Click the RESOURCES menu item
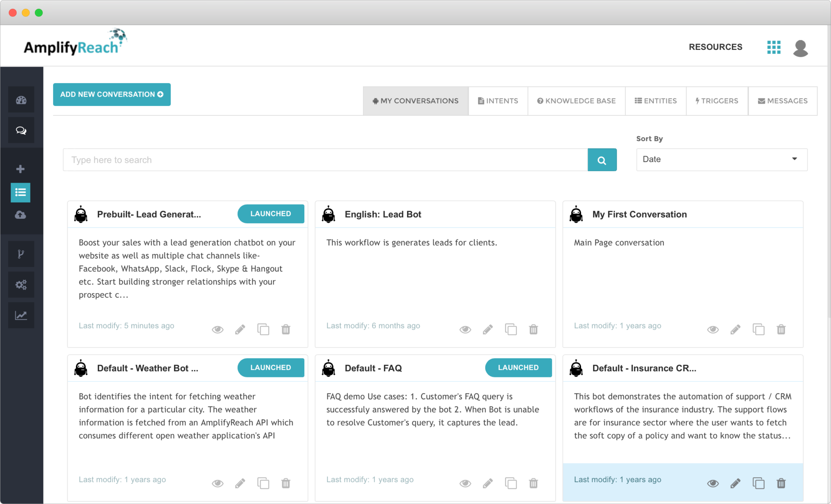The height and width of the screenshot is (504, 831). (715, 47)
